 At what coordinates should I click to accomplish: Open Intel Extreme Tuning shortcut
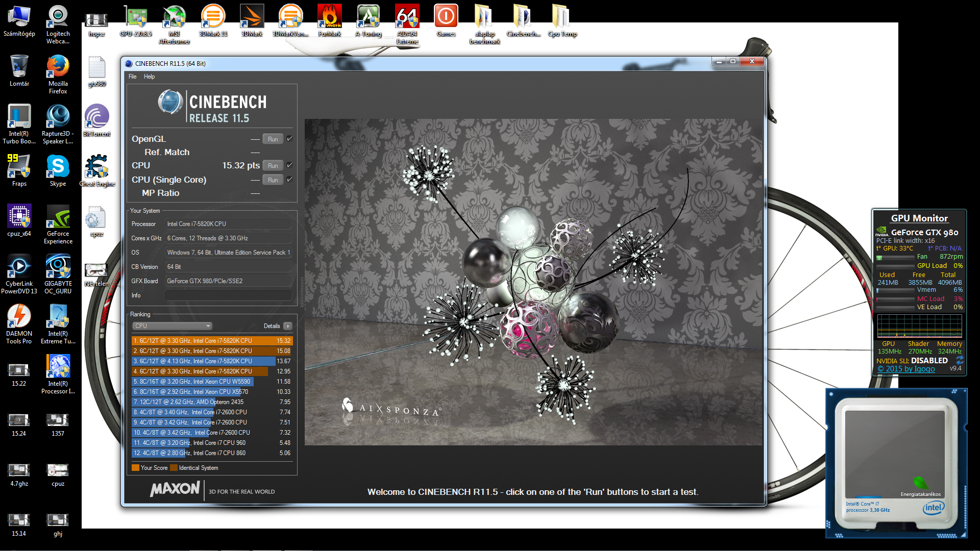tap(58, 324)
